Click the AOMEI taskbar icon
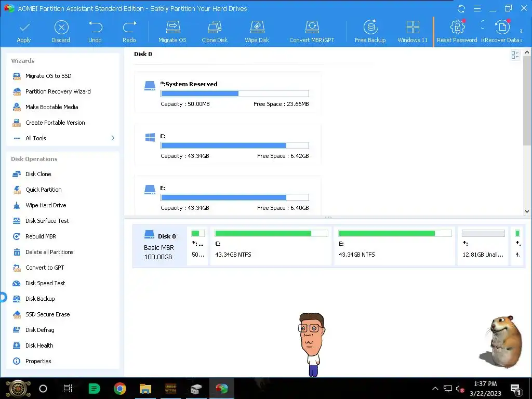Screen dimensions: 532x399 click(x=221, y=389)
